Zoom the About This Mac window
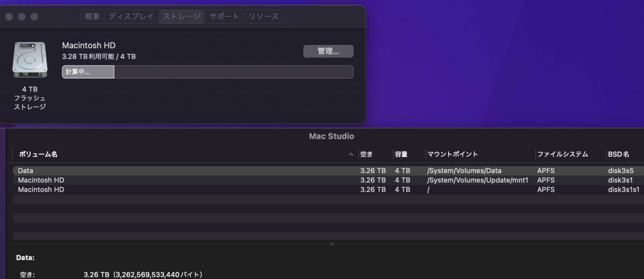 click(34, 17)
